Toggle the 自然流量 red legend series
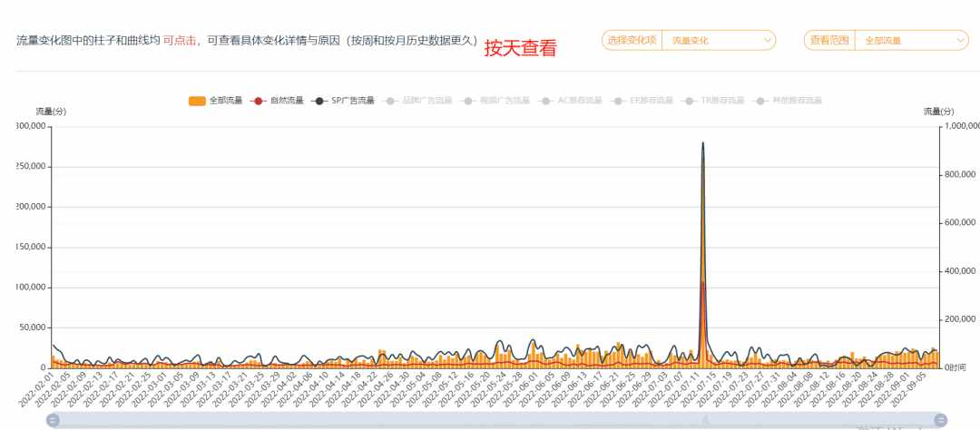 (x=276, y=101)
